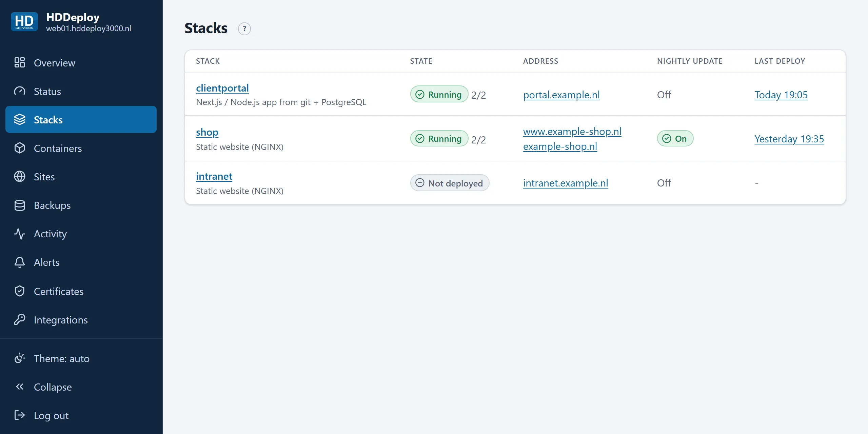Open the Alerts page

[81, 262]
